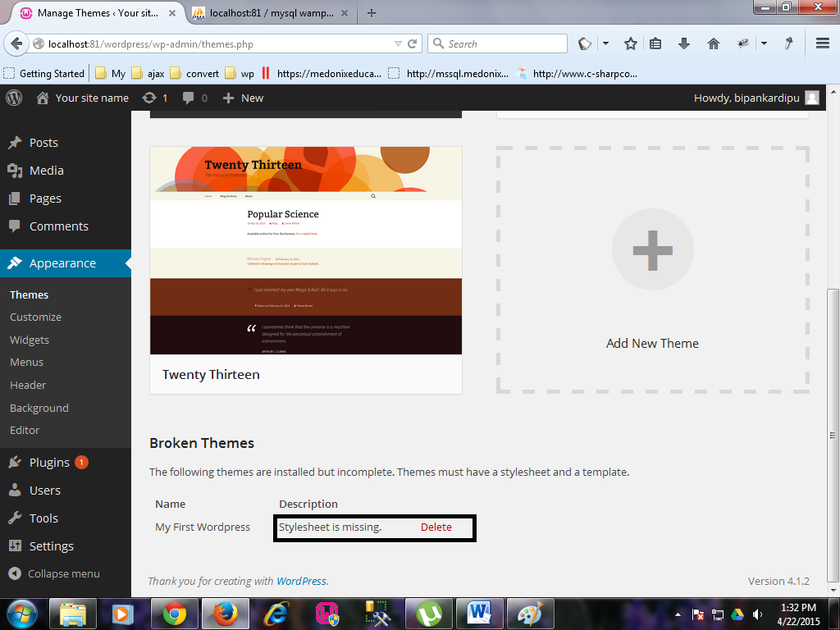840x630 pixels.
Task: Open the theme Editor submenu link
Action: (x=25, y=430)
